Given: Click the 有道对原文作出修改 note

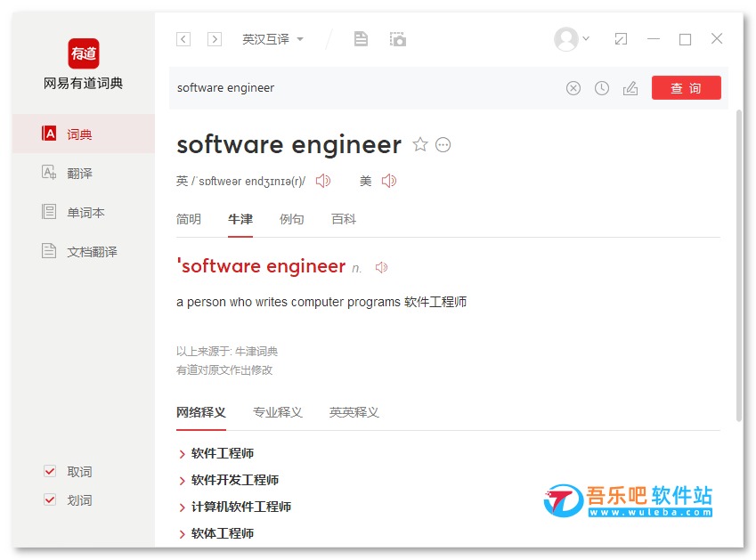Looking at the screenshot, I should (224, 370).
